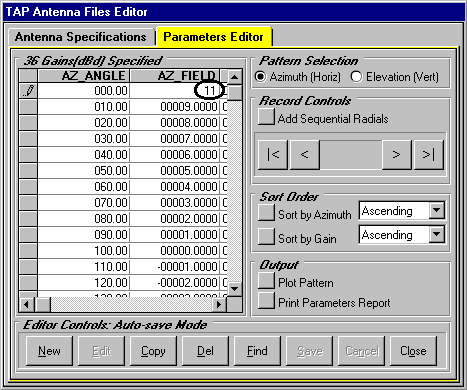Click the AZ_ANGLE cell 110.00
This screenshot has height=390, width=467.
83,267
